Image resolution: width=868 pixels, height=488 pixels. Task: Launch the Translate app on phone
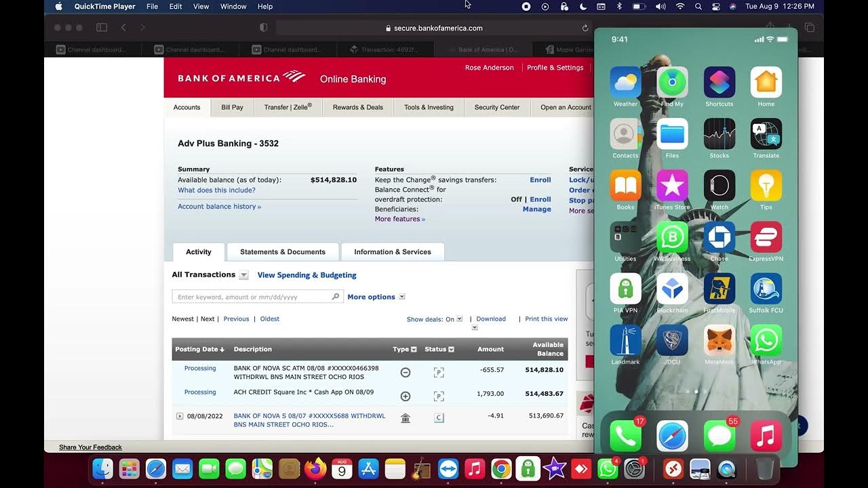click(x=766, y=134)
